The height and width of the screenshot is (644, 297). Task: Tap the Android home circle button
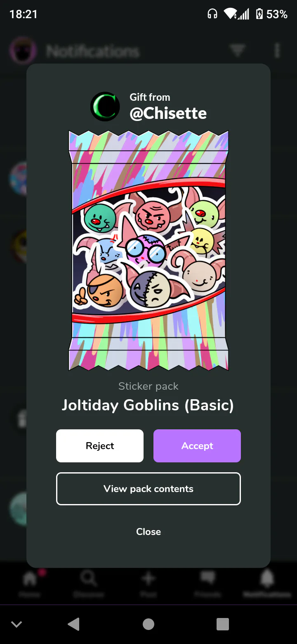[x=148, y=624]
